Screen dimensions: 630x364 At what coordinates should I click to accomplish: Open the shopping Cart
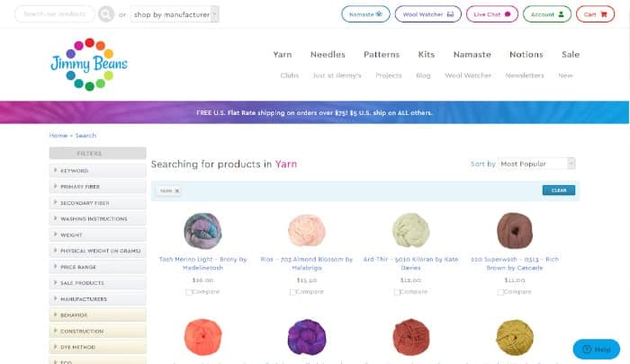(x=595, y=14)
